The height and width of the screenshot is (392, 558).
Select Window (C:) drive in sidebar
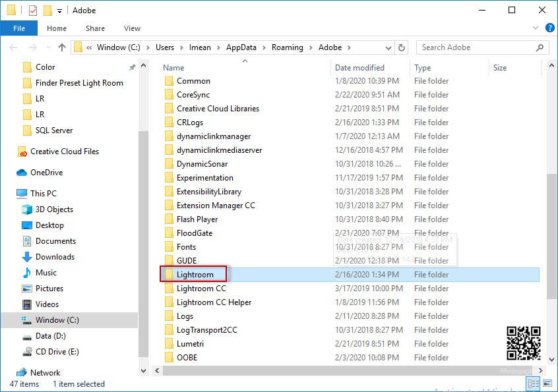point(57,320)
